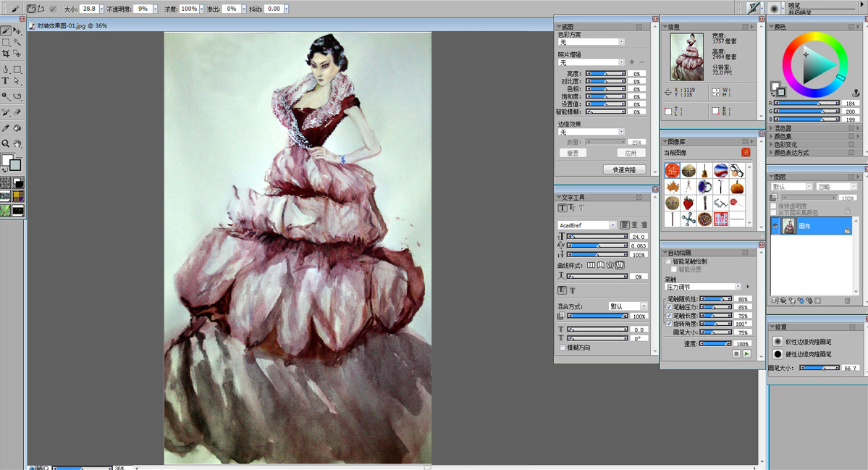Select the Magnifier zoom tool
This screenshot has height=470, width=868.
coord(6,143)
